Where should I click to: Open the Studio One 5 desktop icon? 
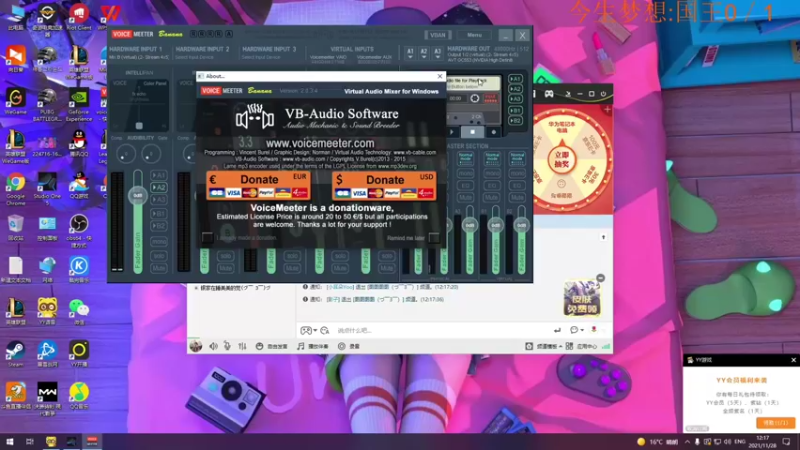[47, 186]
